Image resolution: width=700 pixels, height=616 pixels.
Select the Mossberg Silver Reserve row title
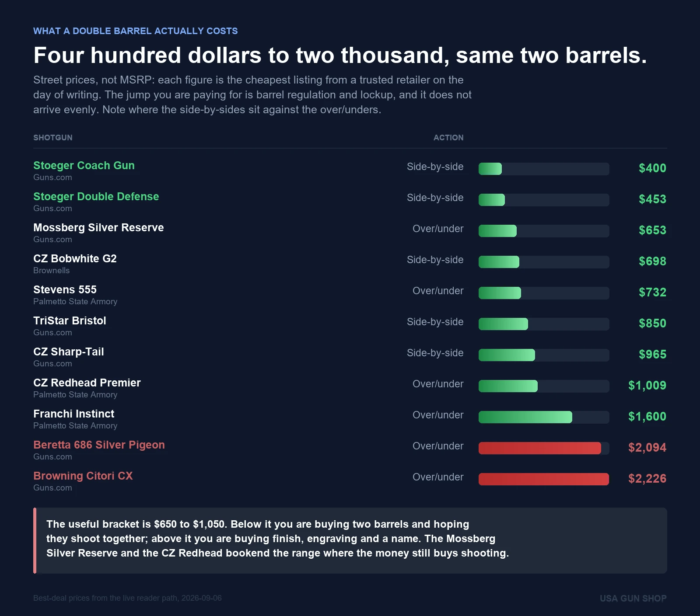click(98, 228)
